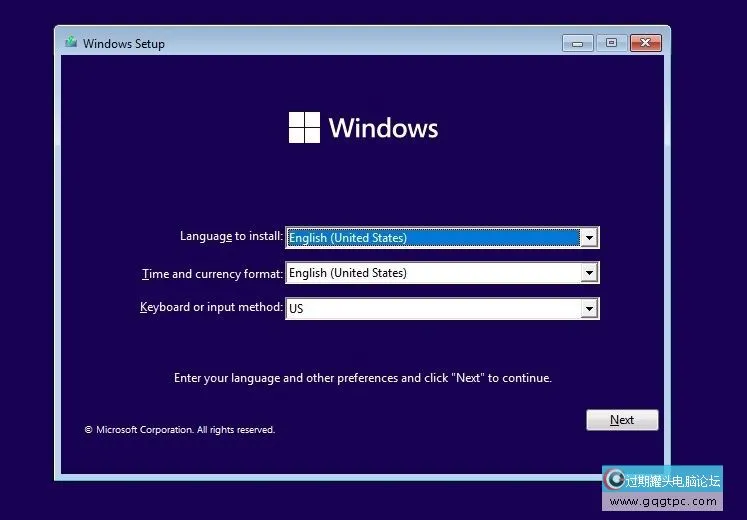Minimize the Windows Setup window

577,43
